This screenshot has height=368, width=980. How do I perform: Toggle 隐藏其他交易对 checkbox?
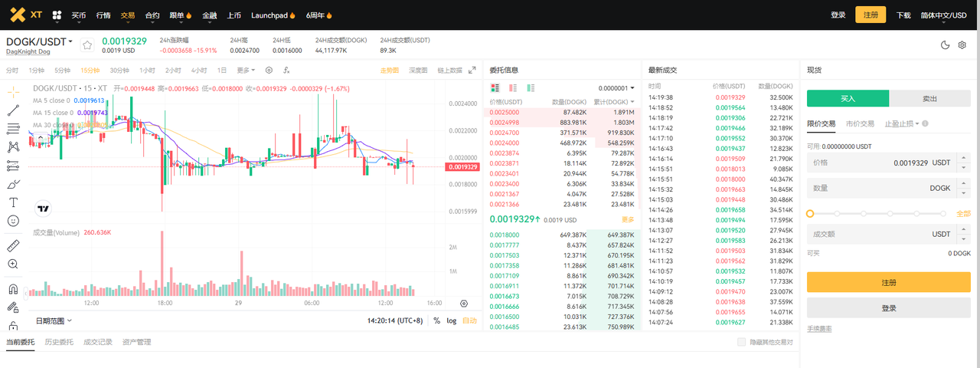pos(740,342)
